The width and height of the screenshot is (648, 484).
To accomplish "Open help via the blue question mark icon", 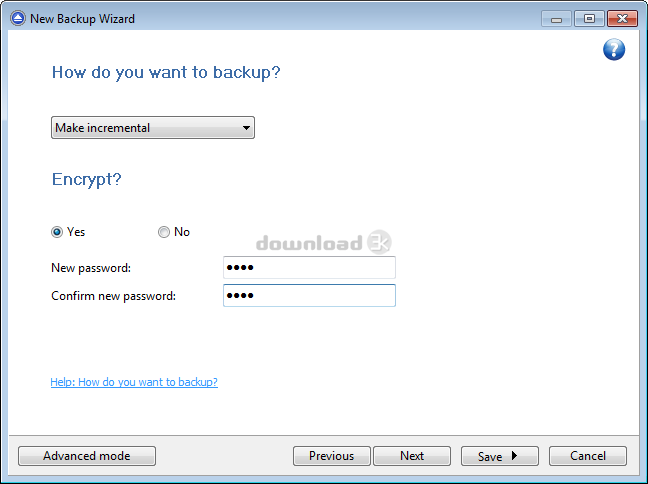I will point(614,50).
